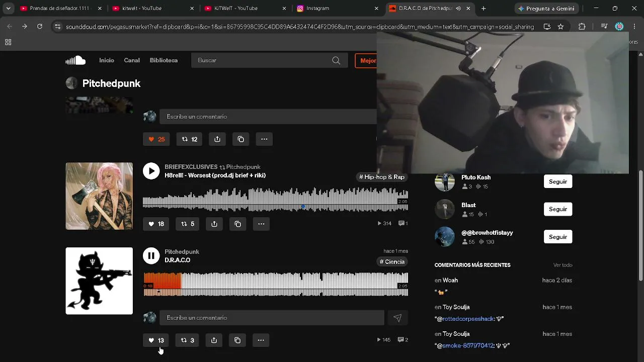Follow Blast with Seguir button
Screen dimensions: 644x362
pyautogui.click(x=558, y=209)
